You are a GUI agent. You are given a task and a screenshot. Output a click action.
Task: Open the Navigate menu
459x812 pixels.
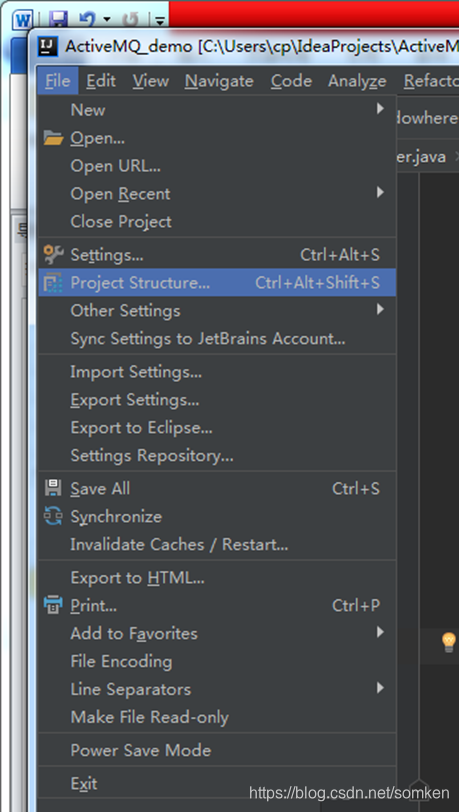(x=219, y=81)
